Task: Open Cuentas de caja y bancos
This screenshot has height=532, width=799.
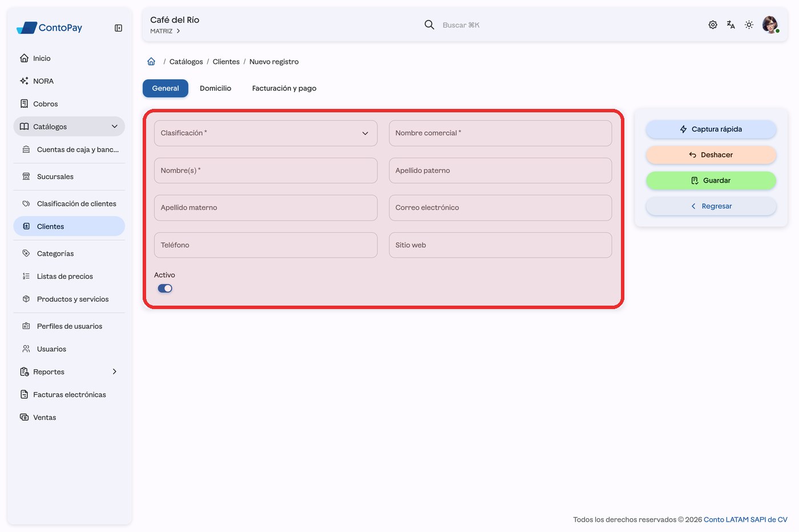Action: pos(69,149)
